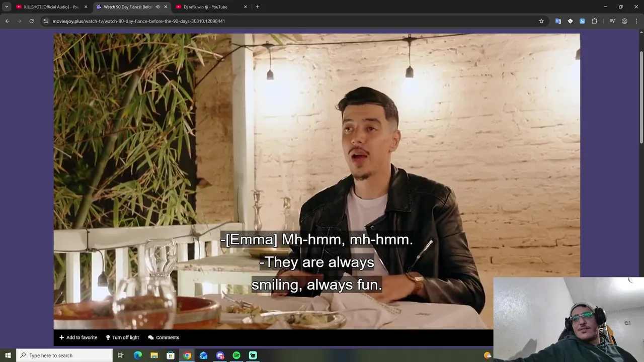Open the Chrome three-dot menu

[636, 21]
